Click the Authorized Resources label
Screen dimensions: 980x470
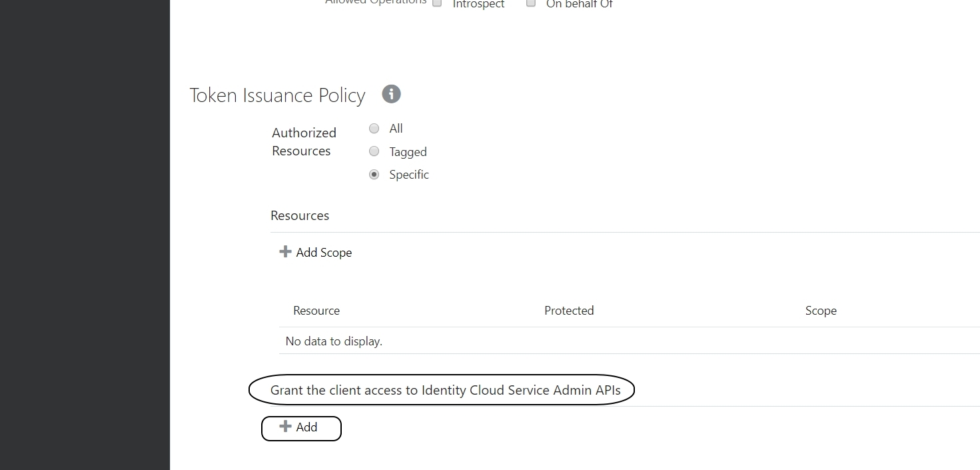point(304,142)
